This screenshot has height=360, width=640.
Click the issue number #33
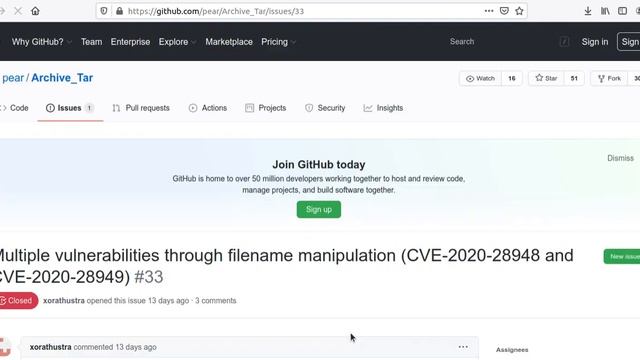pos(149,277)
